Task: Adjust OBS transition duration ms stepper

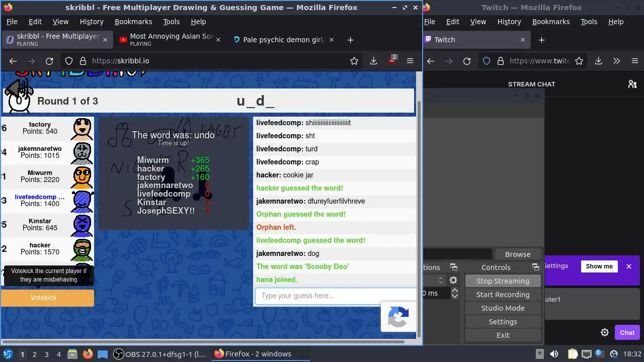Action: [x=455, y=293]
